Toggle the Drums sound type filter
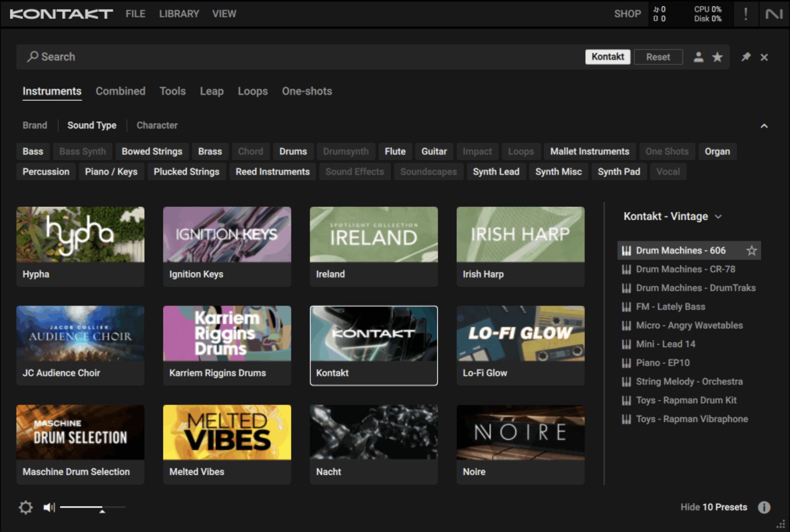Viewport: 790px width, 532px height. point(293,151)
